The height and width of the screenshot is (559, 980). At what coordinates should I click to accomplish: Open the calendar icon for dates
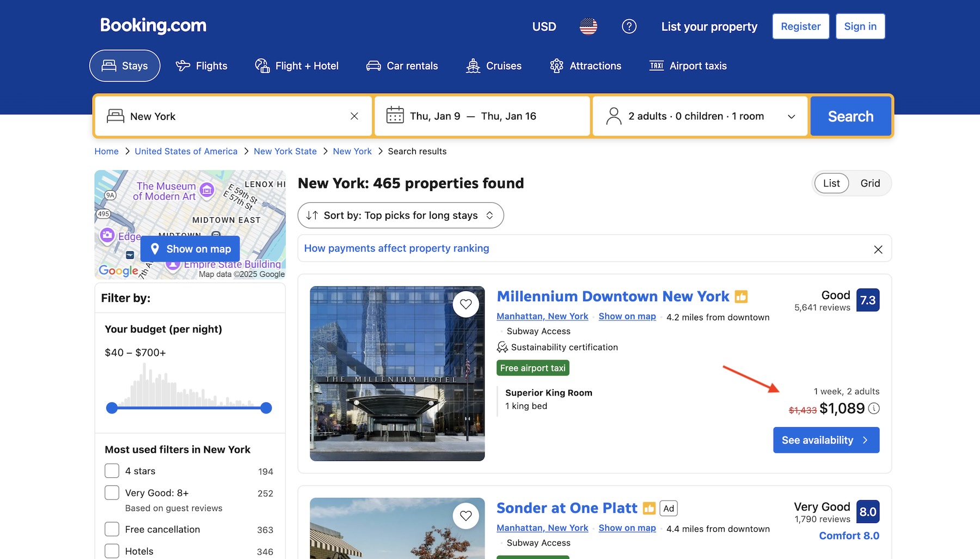click(x=395, y=116)
